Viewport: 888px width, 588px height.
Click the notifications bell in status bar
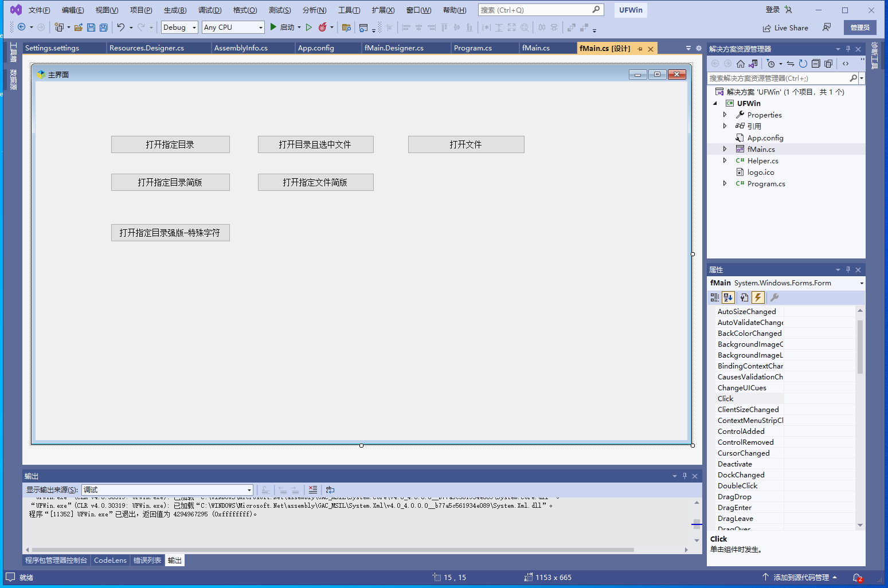(x=858, y=578)
